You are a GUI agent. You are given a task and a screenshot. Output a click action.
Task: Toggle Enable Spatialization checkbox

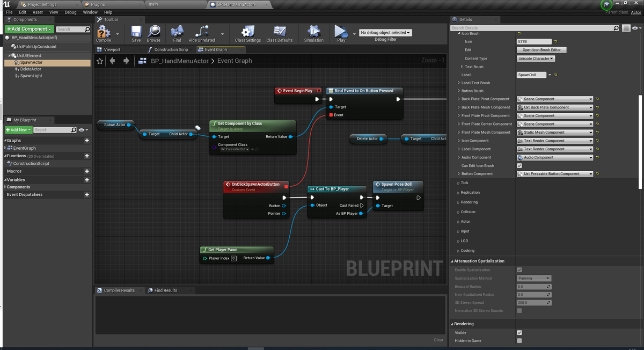tap(519, 270)
